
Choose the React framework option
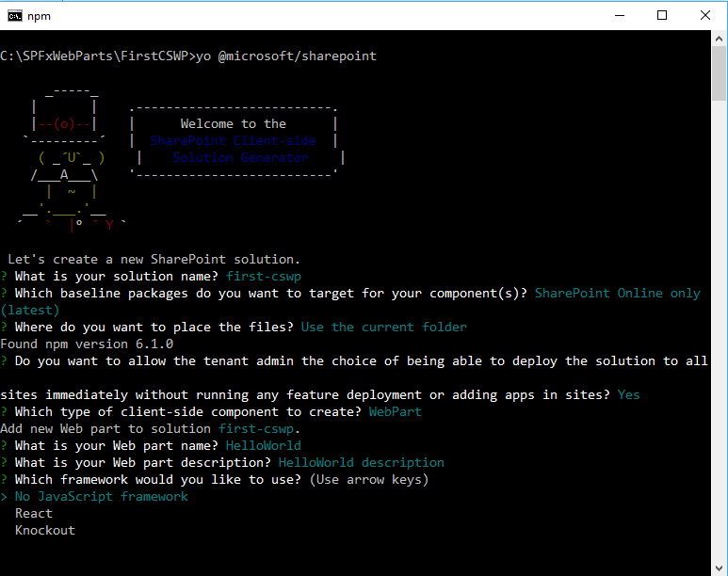point(34,514)
